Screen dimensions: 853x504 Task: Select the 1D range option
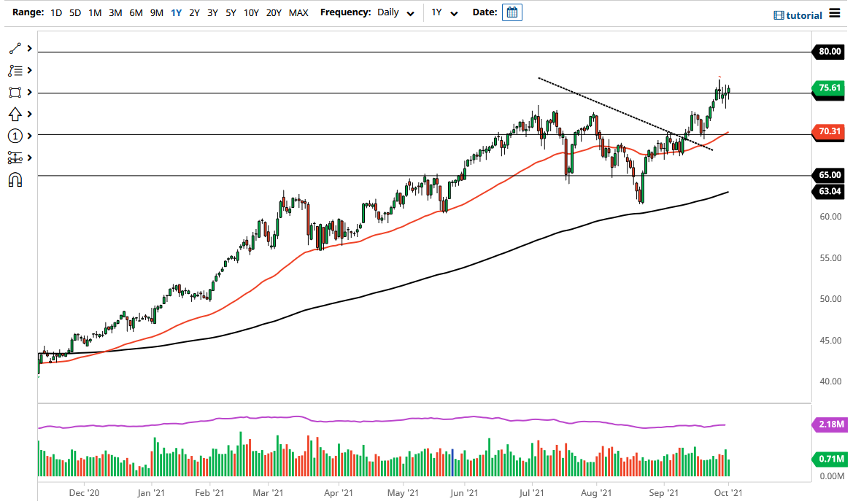click(55, 12)
